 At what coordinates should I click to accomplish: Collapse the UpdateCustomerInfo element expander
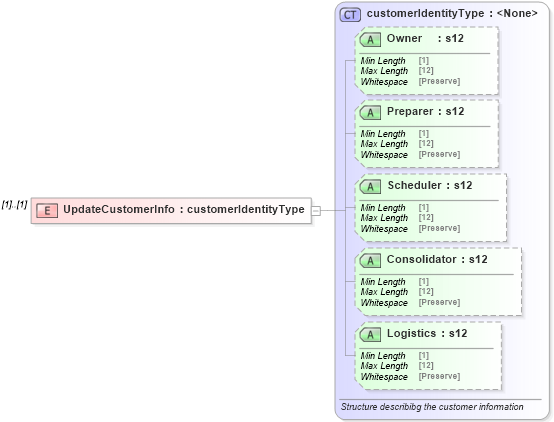(x=316, y=211)
